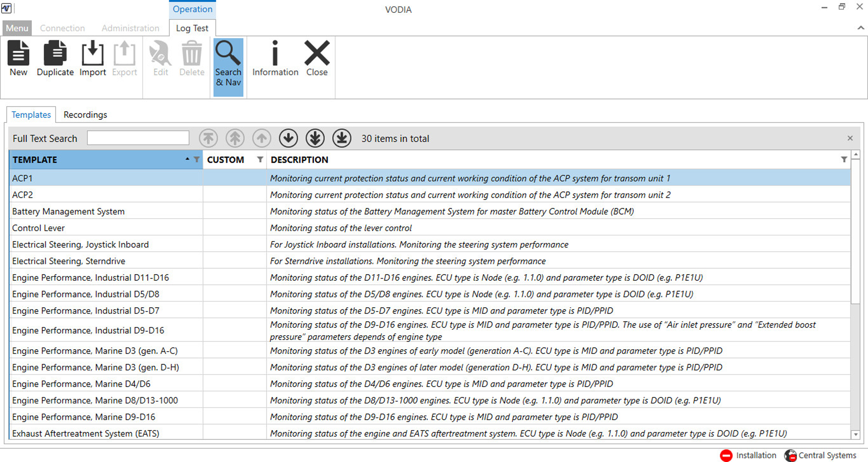The width and height of the screenshot is (868, 462).
Task: Click the Central Systems status indicator
Action: (x=820, y=455)
